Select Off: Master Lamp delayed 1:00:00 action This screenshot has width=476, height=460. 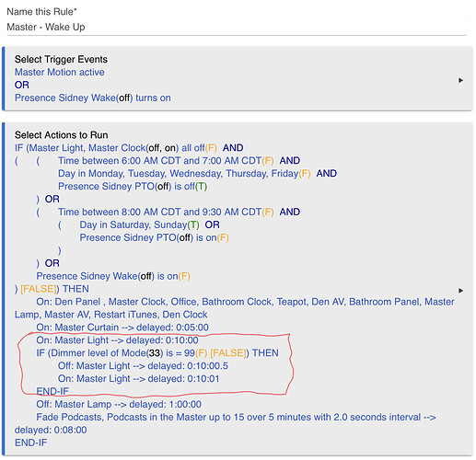coord(119,404)
